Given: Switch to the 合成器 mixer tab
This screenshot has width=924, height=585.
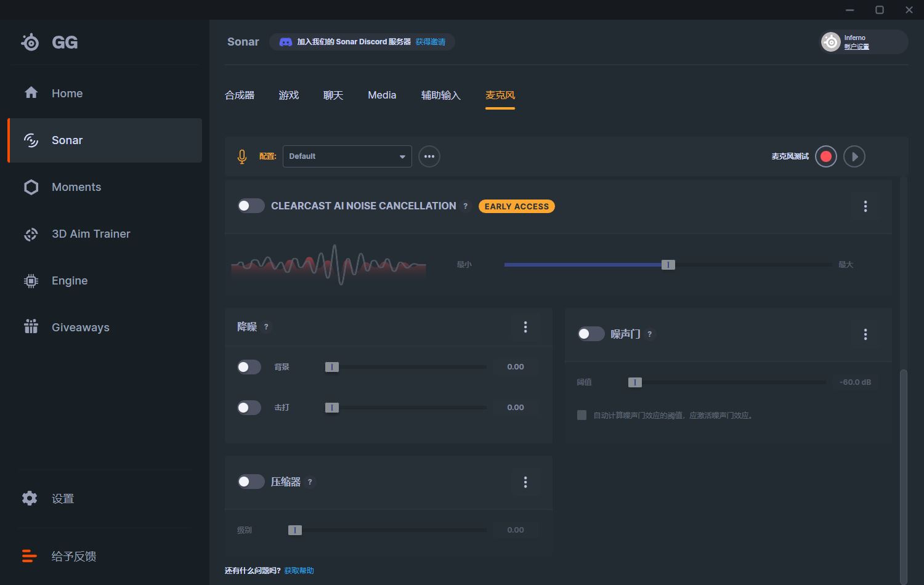Looking at the screenshot, I should (x=240, y=95).
